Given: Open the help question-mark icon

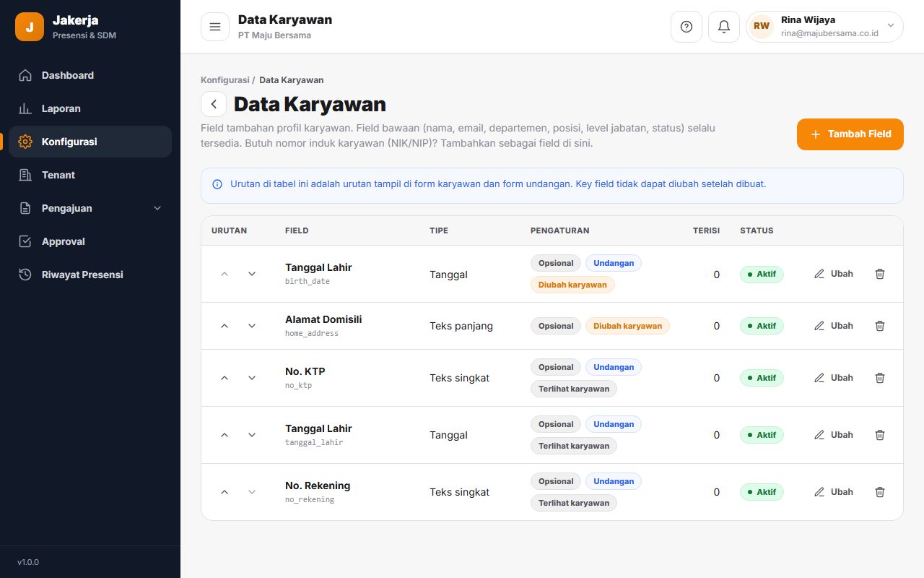Looking at the screenshot, I should [687, 27].
